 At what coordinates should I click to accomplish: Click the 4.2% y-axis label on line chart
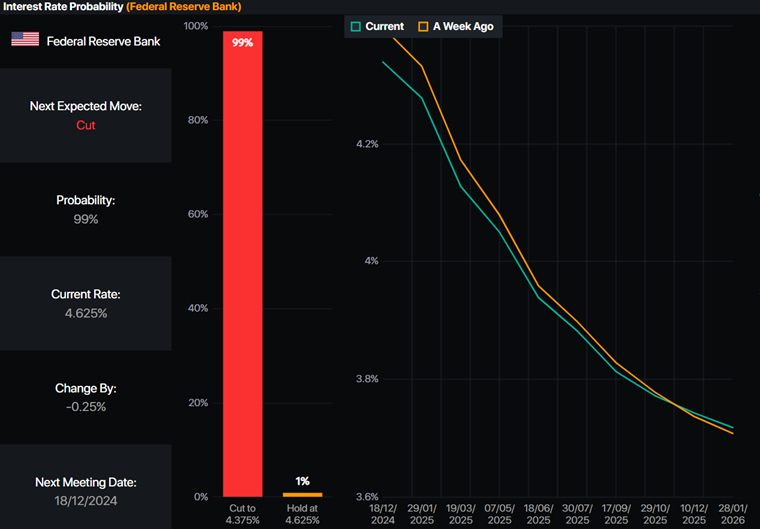pos(366,144)
